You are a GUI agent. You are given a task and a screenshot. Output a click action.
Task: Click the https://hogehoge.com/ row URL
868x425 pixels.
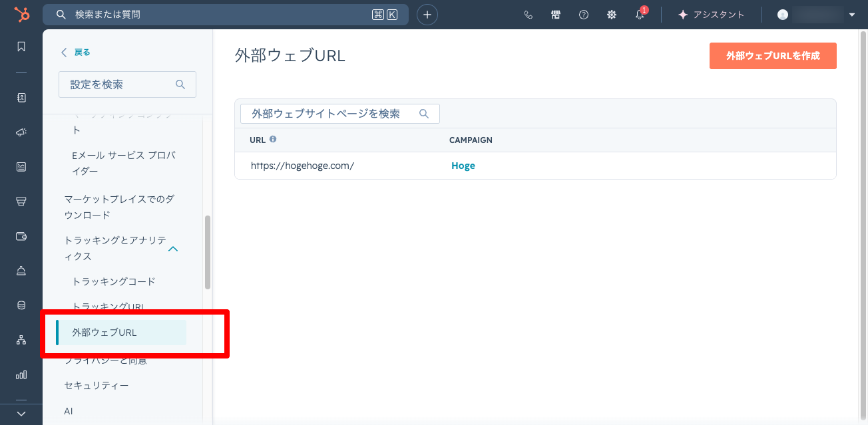302,166
